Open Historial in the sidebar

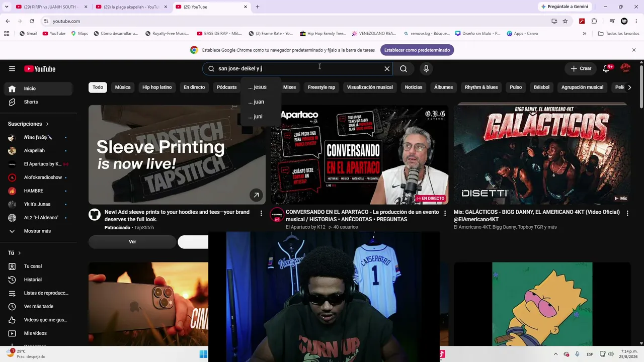39,280
